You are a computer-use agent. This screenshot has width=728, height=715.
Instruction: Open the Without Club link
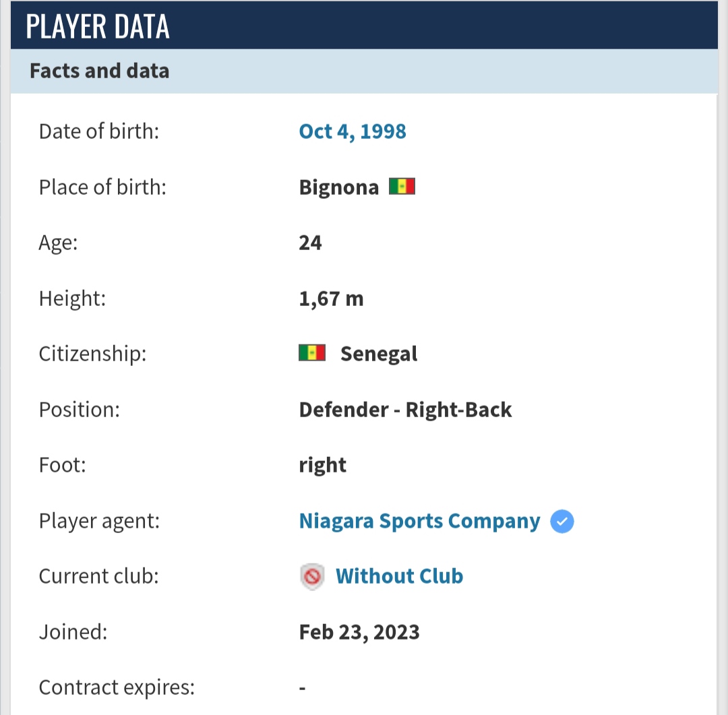tap(399, 576)
